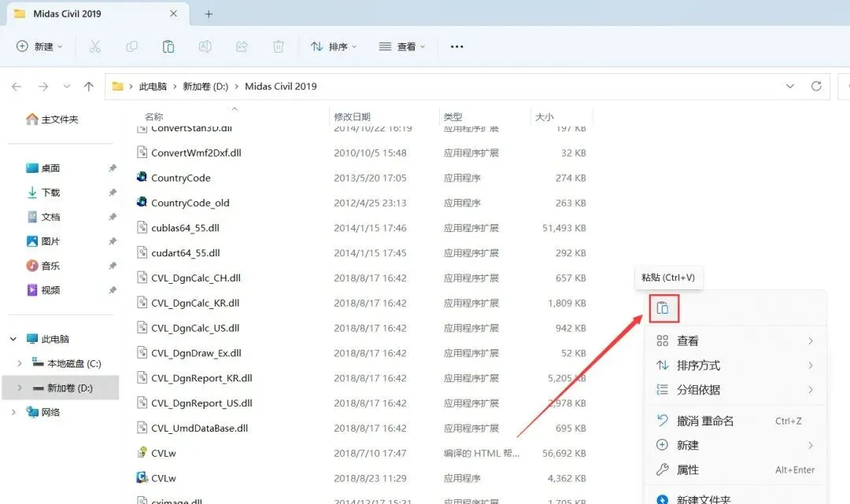
Task: Open 分组依据 submenu in context menu
Action: coord(735,390)
